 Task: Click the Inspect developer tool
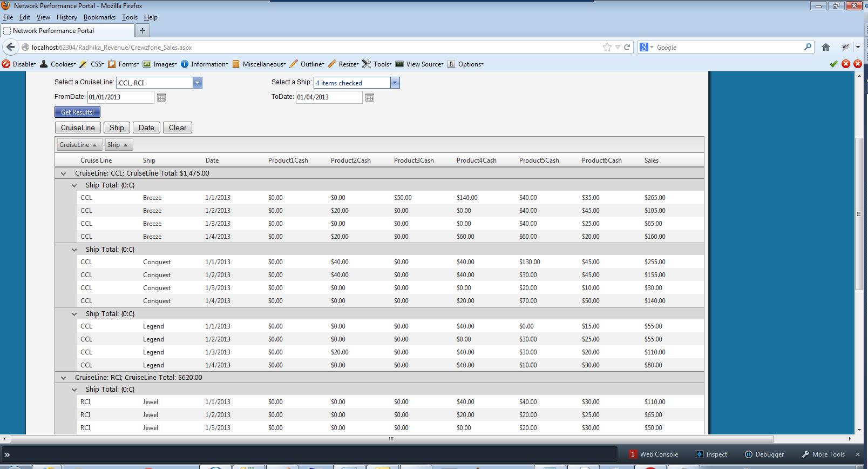[x=711, y=454]
